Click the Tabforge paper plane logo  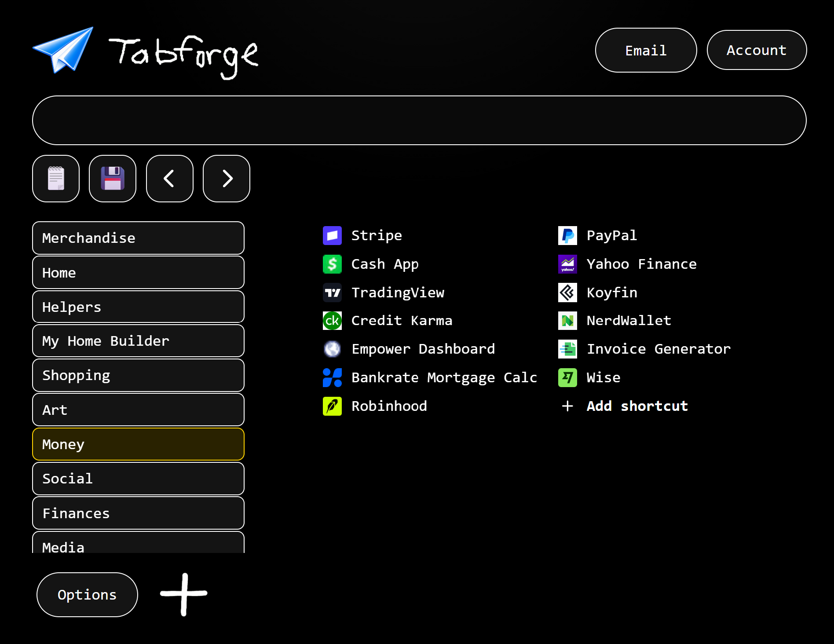pos(63,50)
